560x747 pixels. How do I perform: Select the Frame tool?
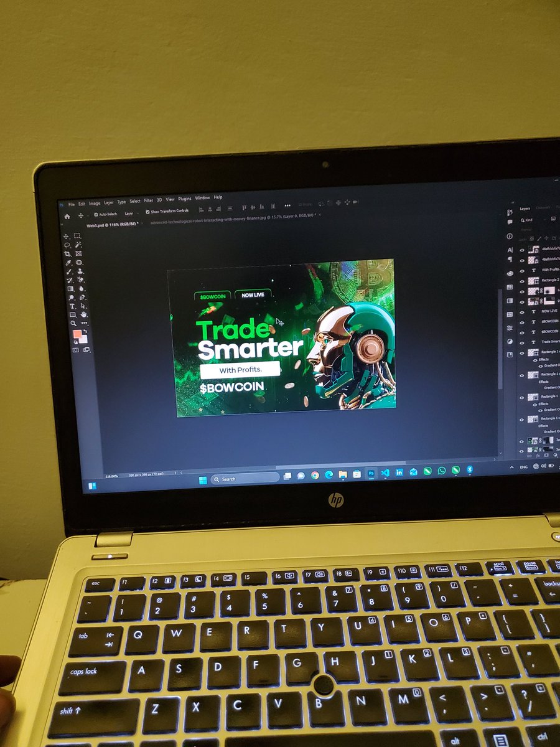click(x=78, y=253)
